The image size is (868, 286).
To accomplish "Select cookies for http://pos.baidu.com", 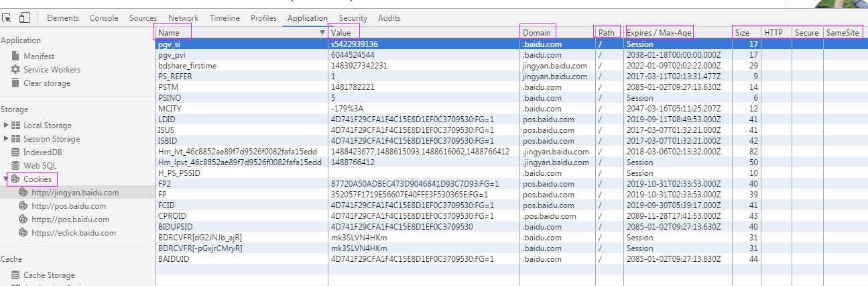I will pos(68,206).
